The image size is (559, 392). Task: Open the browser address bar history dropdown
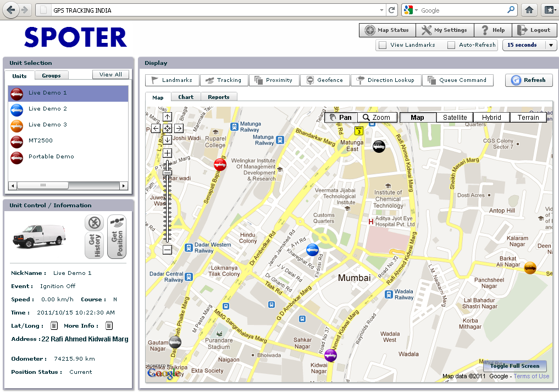coord(382,10)
